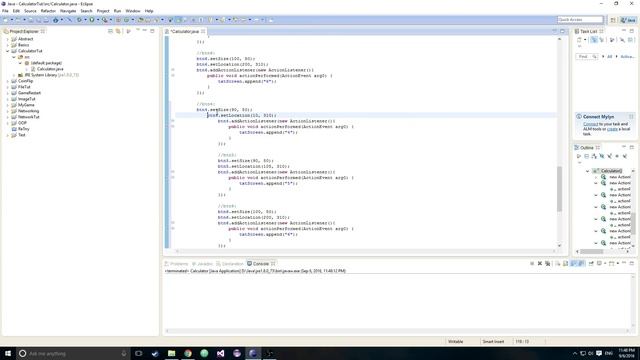
Task: Click the Debug toolbar icon
Action: pyautogui.click(x=80, y=20)
